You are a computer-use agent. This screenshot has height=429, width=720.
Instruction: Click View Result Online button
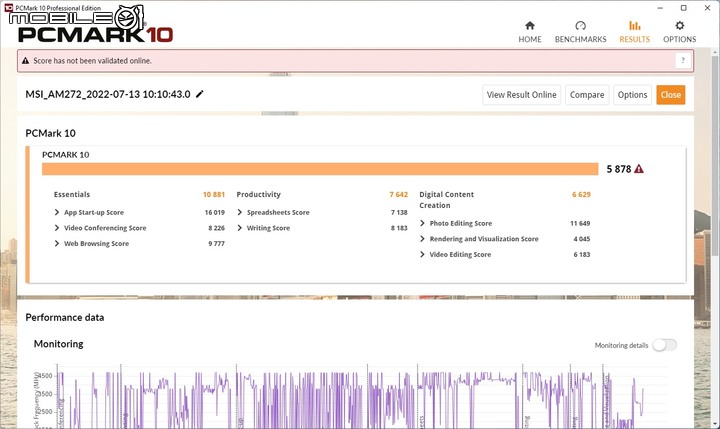[x=521, y=95]
